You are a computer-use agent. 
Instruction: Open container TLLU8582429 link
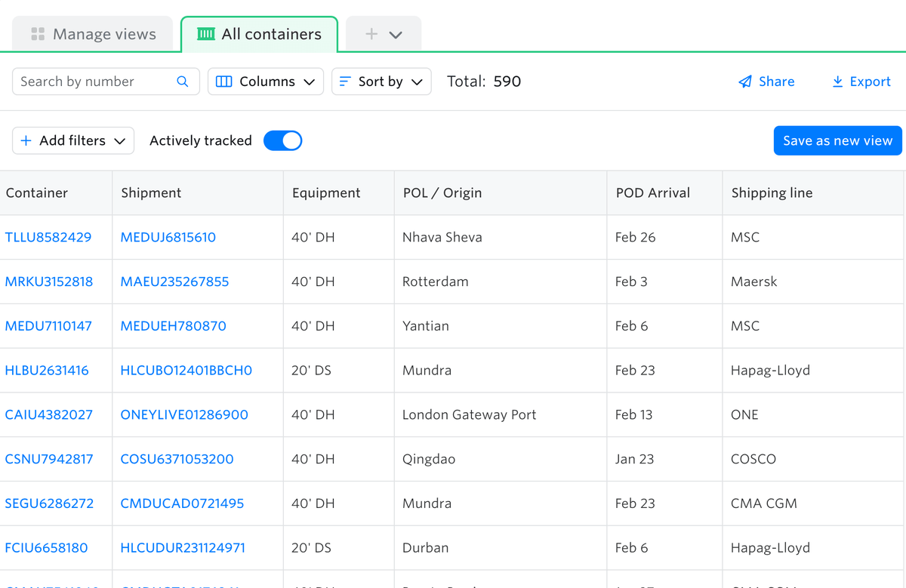point(48,237)
